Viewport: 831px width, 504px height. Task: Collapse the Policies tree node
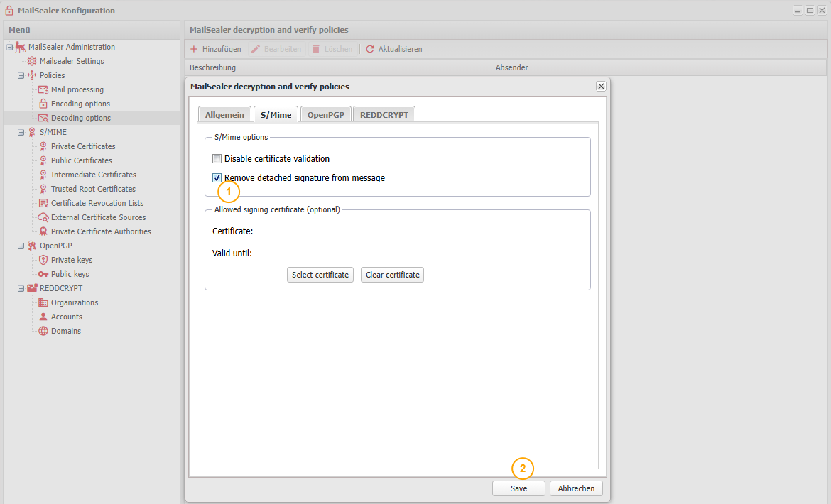pos(21,75)
